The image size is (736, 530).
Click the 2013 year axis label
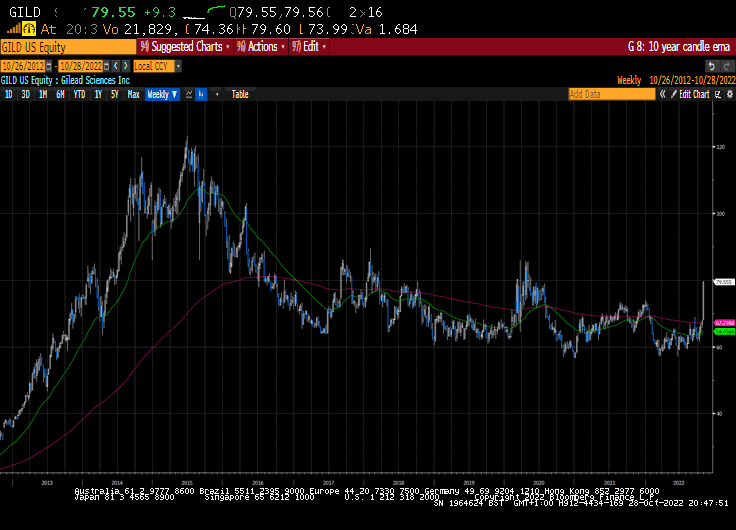tap(47, 483)
